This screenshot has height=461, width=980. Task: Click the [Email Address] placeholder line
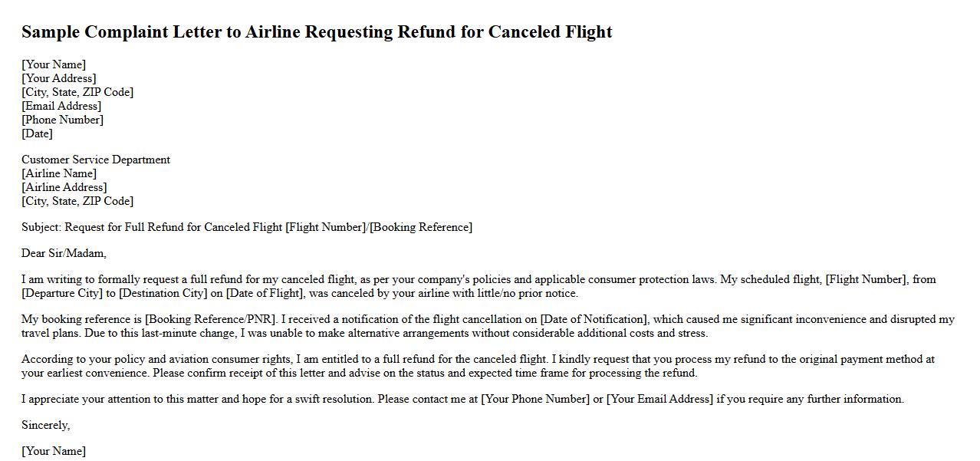coord(61,106)
